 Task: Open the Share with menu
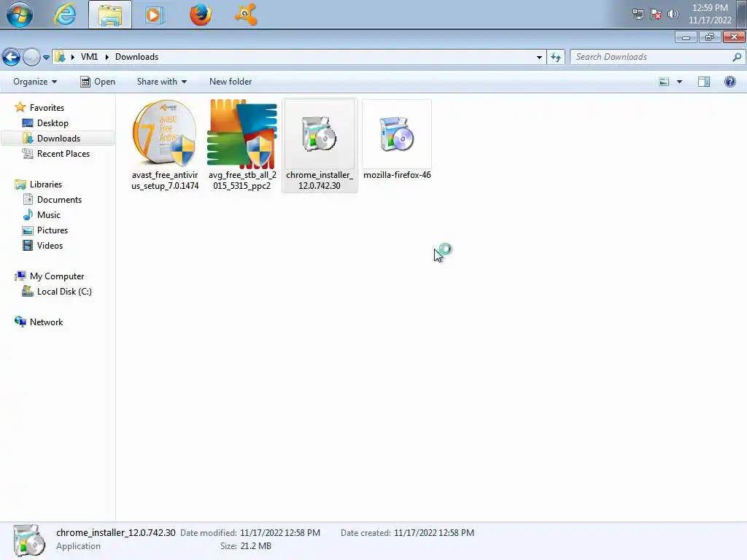(x=161, y=82)
